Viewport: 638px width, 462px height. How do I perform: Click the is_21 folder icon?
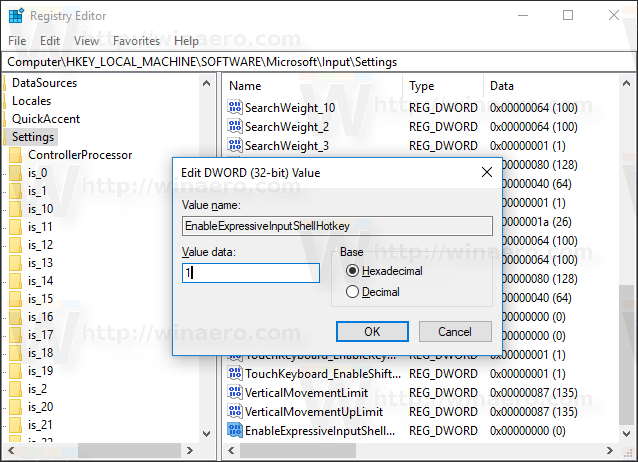pyautogui.click(x=15, y=425)
